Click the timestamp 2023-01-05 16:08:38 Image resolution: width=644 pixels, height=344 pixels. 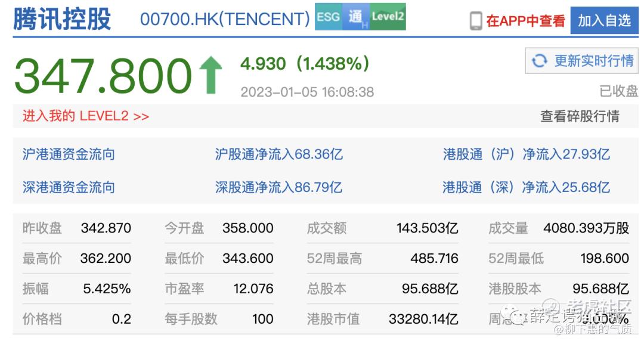click(307, 92)
